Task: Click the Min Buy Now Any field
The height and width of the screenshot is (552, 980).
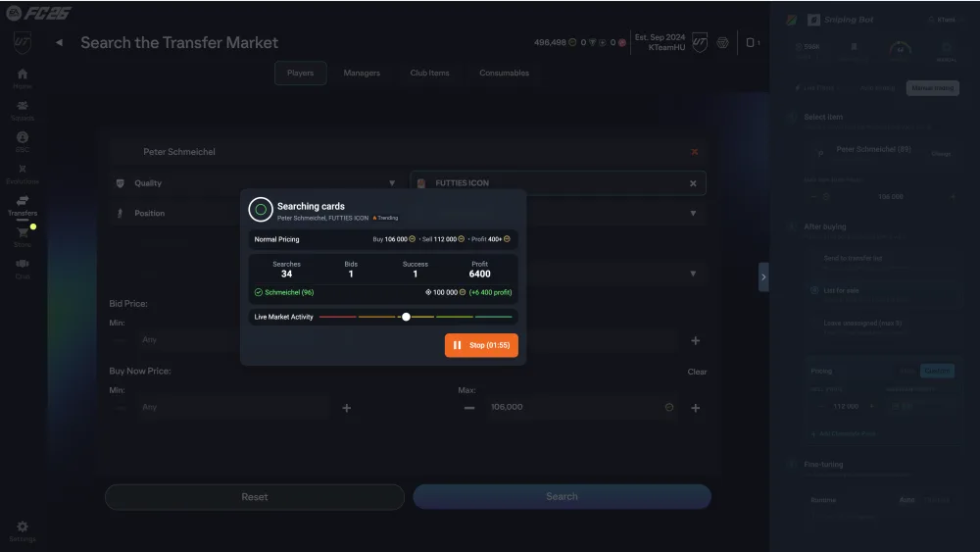Action: [230, 407]
